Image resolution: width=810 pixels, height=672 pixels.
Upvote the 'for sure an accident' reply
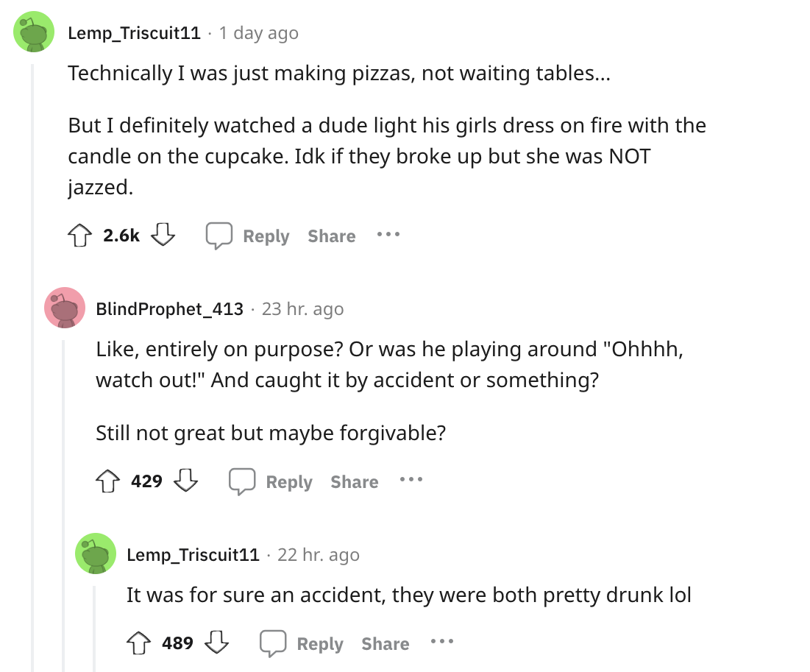tap(138, 643)
